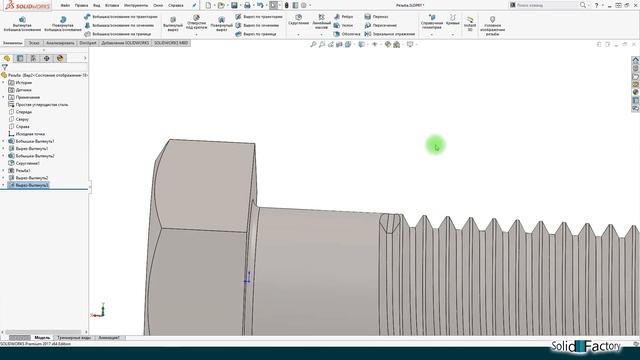Select the Linear Pattern tool
The height and width of the screenshot is (360, 640).
point(322,21)
